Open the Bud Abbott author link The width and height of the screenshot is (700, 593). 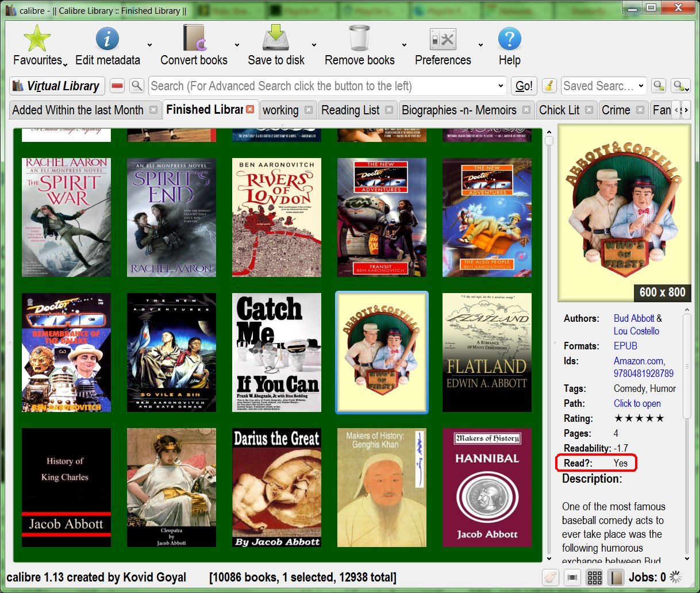tap(634, 318)
